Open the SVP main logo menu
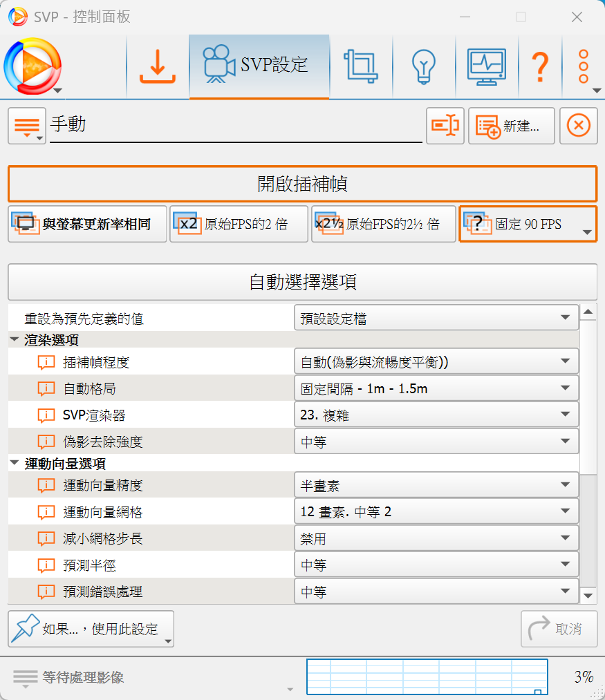605x700 pixels. pyautogui.click(x=32, y=66)
